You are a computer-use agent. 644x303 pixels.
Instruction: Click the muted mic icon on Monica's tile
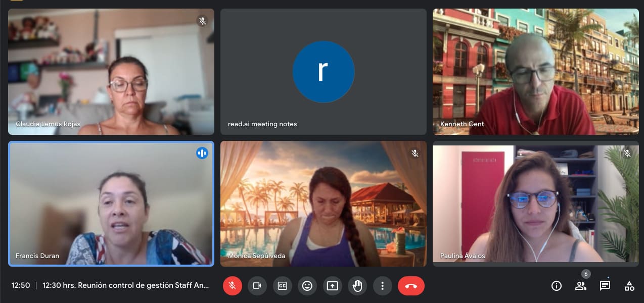point(415,153)
